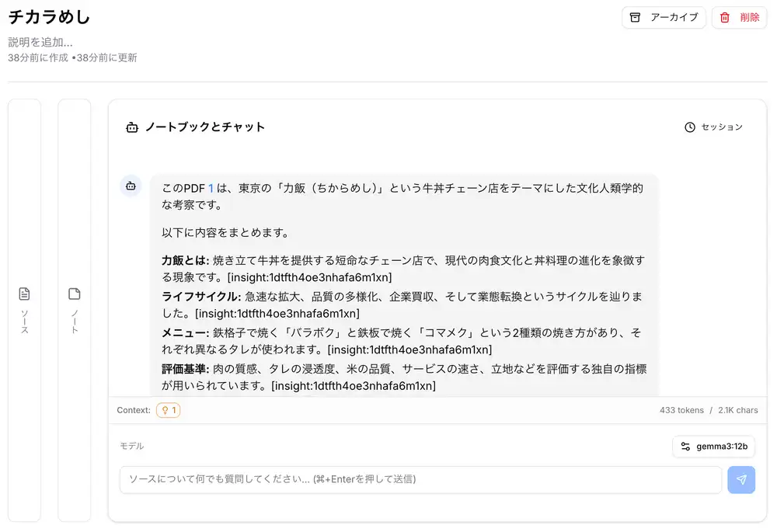The height and width of the screenshot is (532, 777).
Task: Send the message with the paper plane icon
Action: 741,480
